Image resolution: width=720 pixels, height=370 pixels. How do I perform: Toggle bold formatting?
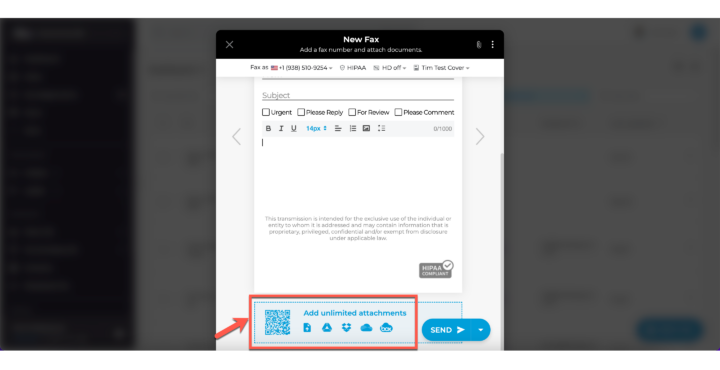pos(268,129)
